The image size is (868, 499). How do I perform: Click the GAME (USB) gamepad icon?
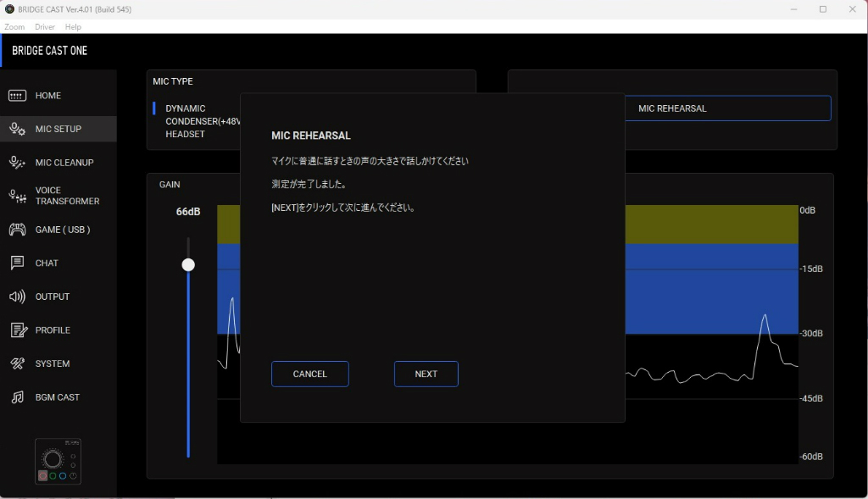17,230
